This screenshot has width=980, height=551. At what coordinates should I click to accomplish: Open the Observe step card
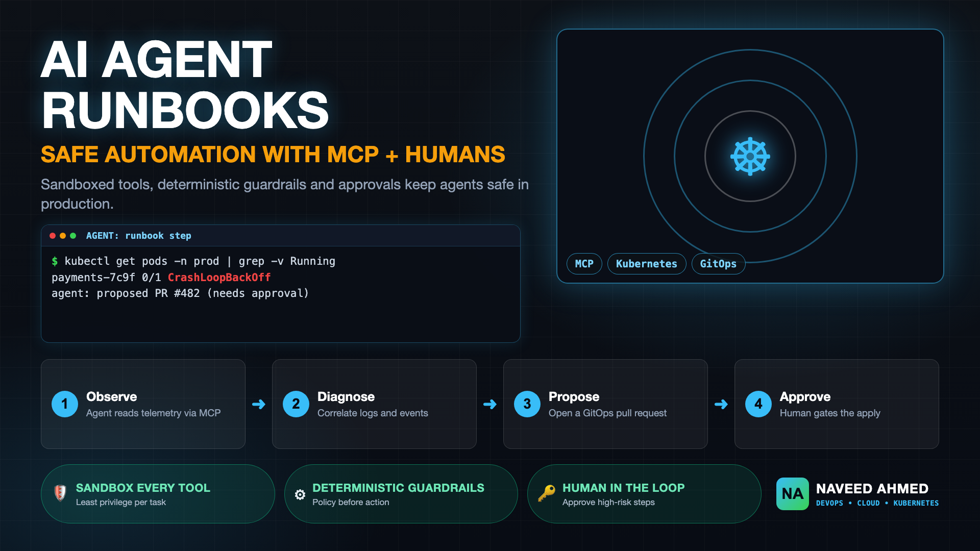143,404
